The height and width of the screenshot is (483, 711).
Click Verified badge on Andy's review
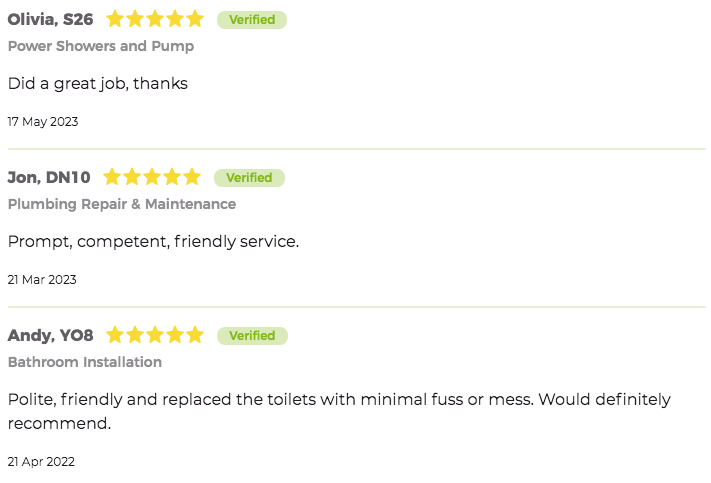(x=252, y=336)
